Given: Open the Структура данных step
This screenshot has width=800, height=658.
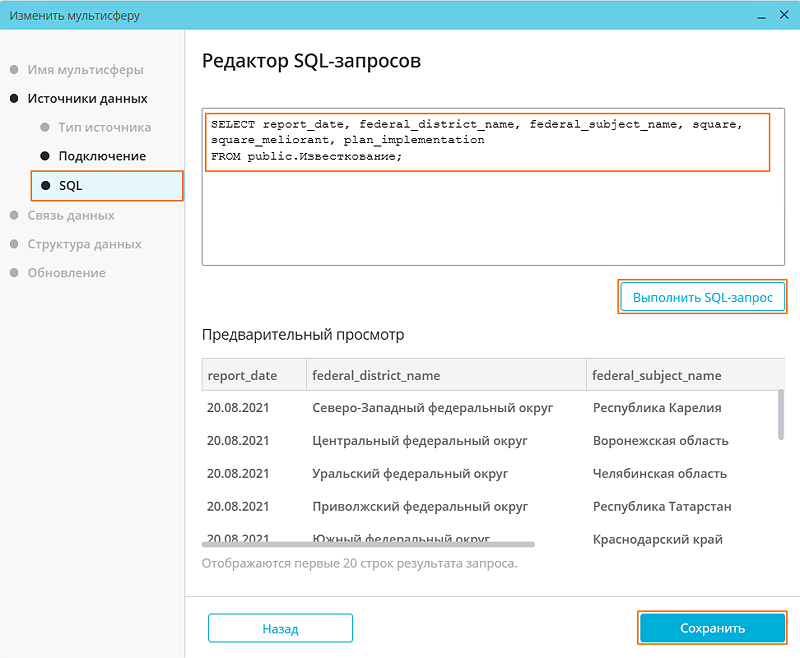Looking at the screenshot, I should point(84,244).
